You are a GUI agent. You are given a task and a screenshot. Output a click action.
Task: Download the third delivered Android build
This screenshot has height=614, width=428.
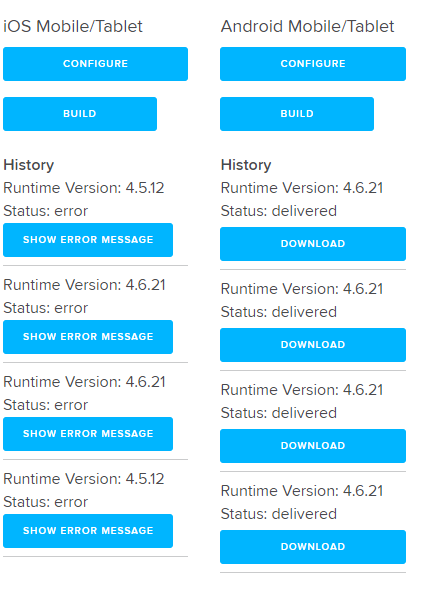click(x=313, y=446)
